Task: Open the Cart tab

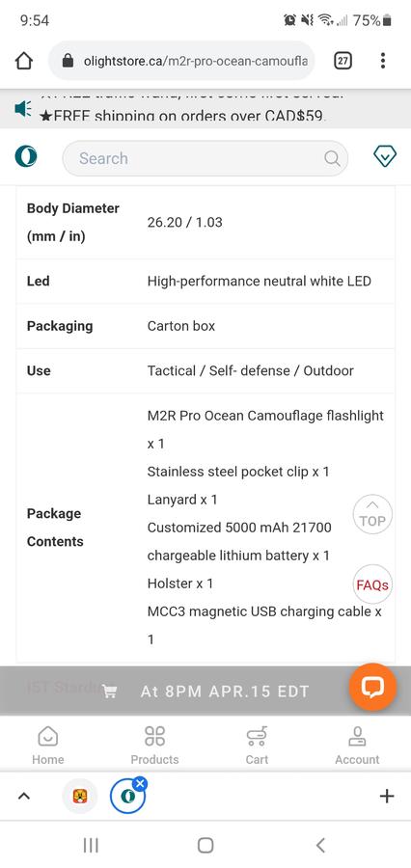Action: click(x=257, y=746)
